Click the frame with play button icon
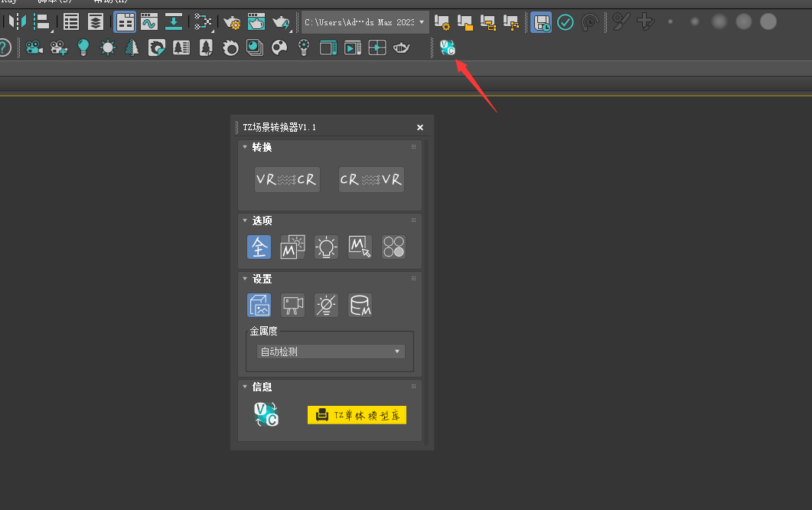The width and height of the screenshot is (812, 510). (353, 47)
